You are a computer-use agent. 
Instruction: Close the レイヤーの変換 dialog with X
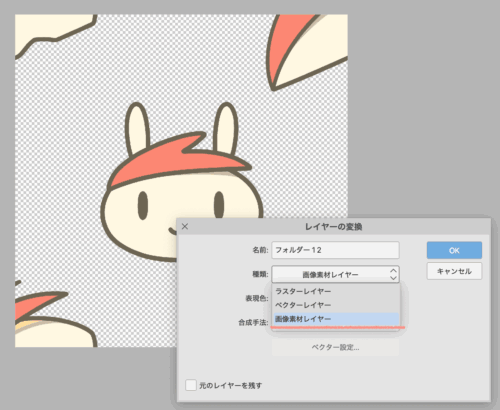[185, 226]
